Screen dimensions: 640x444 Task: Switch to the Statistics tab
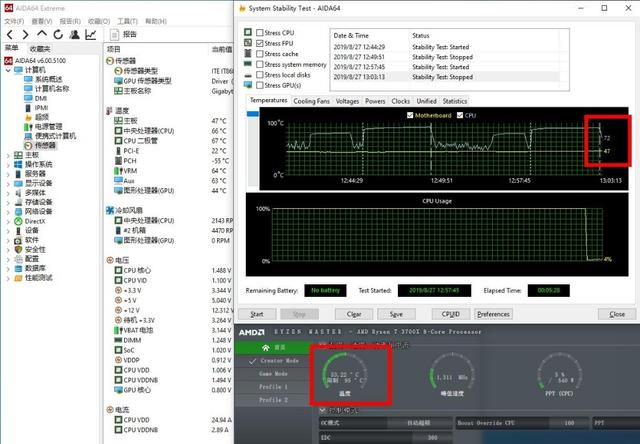pyautogui.click(x=455, y=101)
